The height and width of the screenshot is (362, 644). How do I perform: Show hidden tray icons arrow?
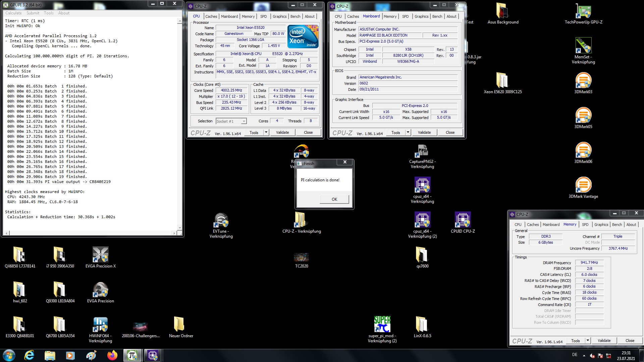584,356
